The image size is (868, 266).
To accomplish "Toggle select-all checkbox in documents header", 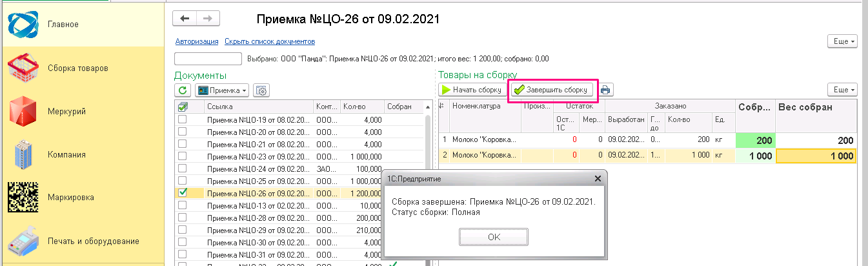I will click(183, 107).
